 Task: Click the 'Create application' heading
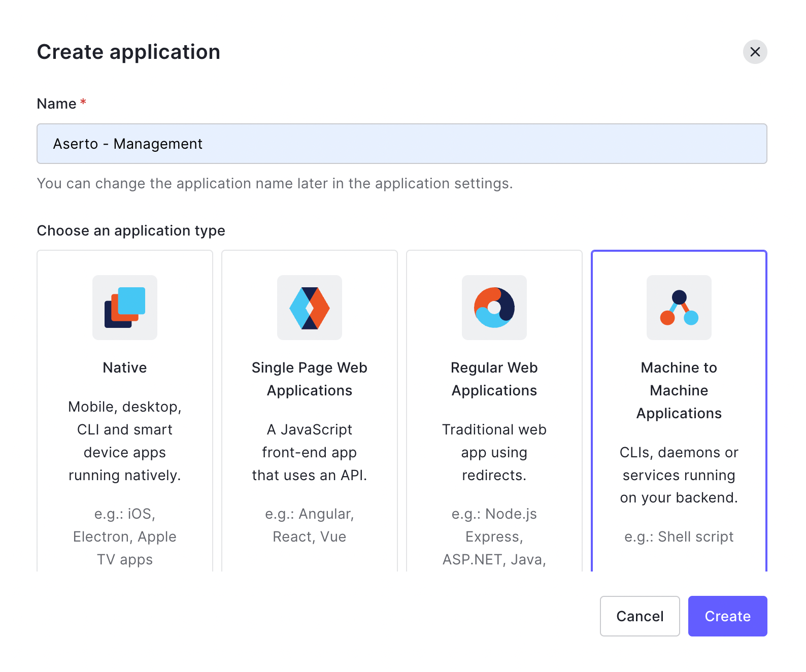pos(129,52)
